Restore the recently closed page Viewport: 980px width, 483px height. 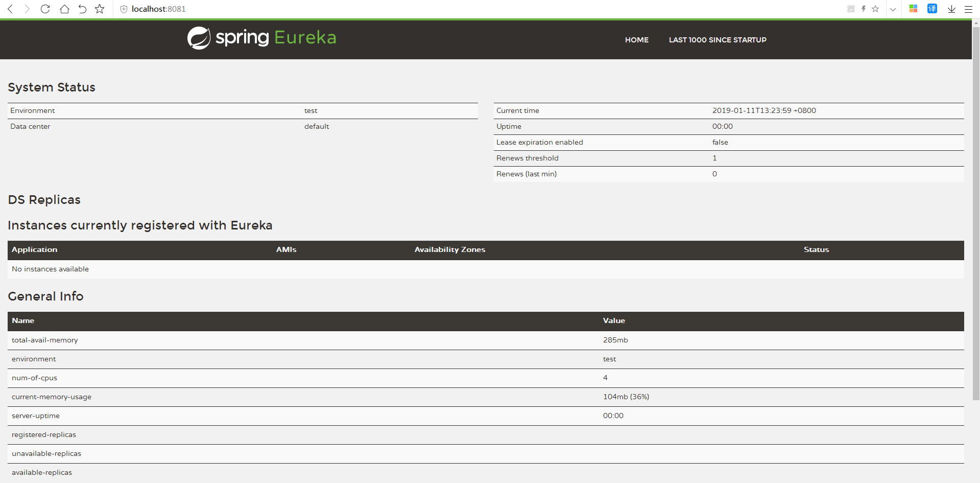(x=82, y=9)
